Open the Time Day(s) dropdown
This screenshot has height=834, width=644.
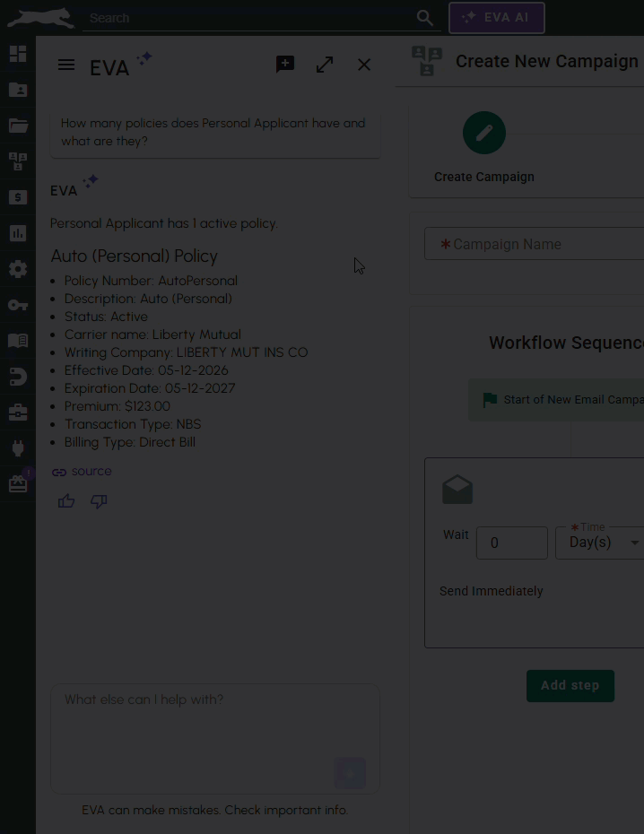tap(599, 543)
